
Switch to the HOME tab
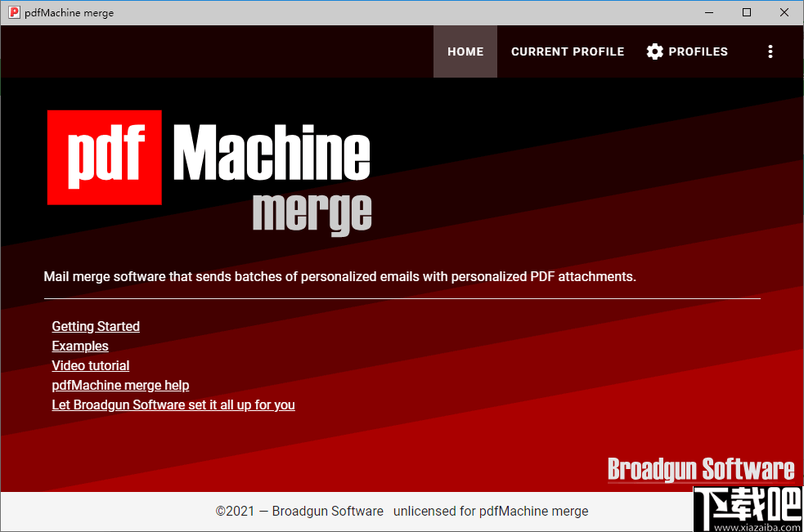tap(465, 51)
